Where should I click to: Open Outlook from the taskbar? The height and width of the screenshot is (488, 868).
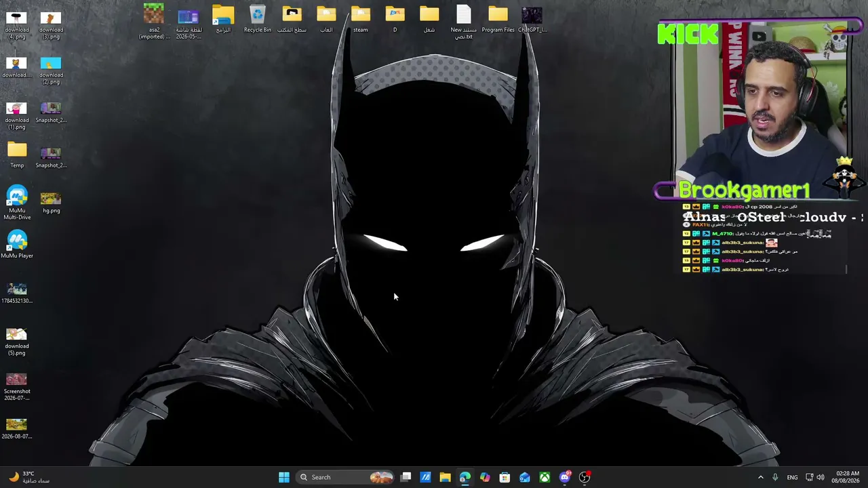(x=525, y=477)
